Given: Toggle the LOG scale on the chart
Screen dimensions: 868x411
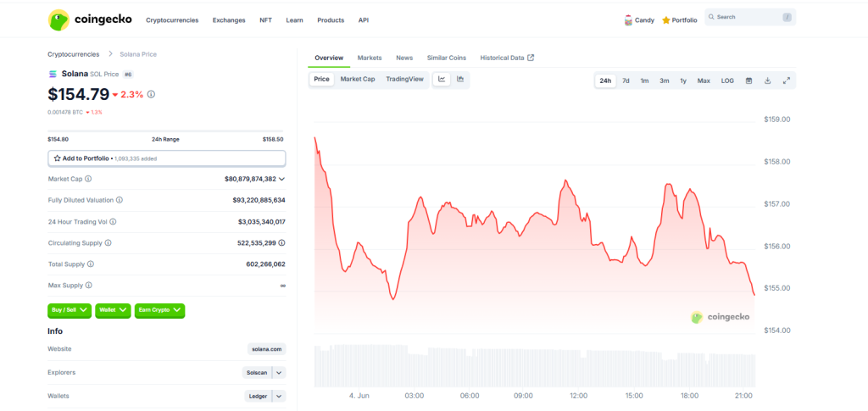Looking at the screenshot, I should [x=727, y=81].
